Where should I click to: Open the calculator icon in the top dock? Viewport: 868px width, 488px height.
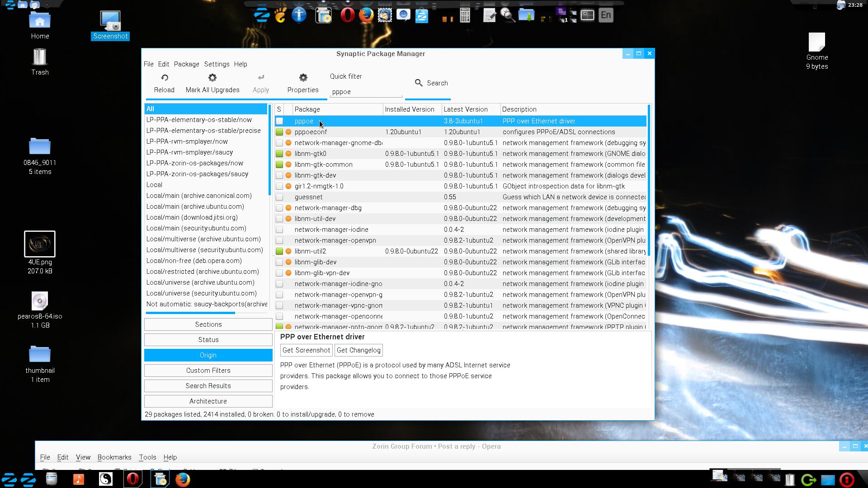pos(465,15)
